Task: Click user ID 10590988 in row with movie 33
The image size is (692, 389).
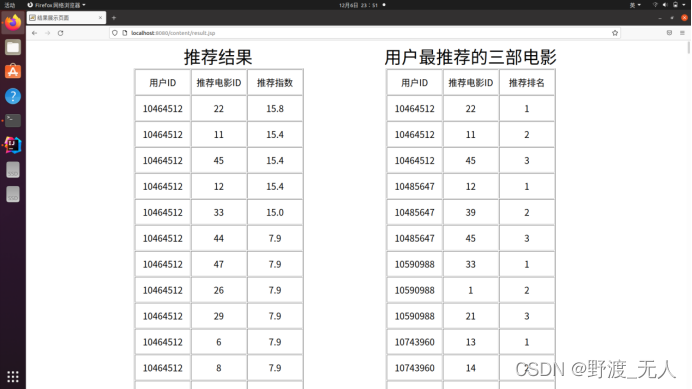Action: pos(414,264)
